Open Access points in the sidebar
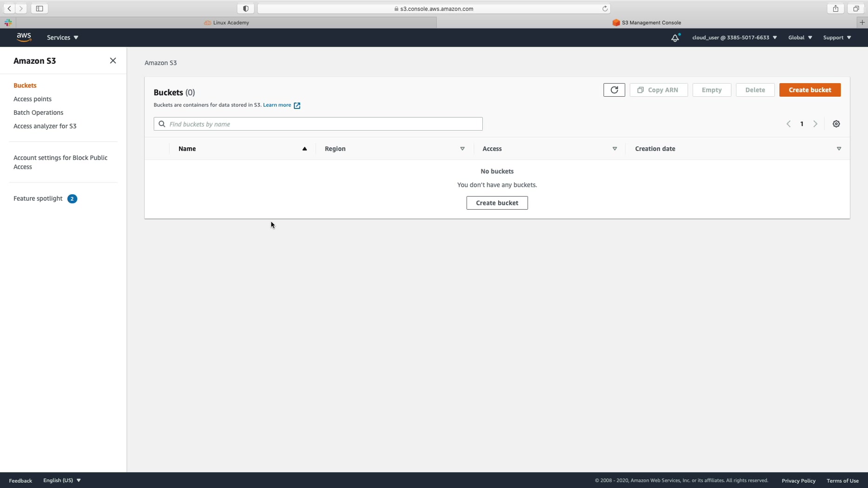Image resolution: width=868 pixels, height=488 pixels. pyautogui.click(x=33, y=99)
